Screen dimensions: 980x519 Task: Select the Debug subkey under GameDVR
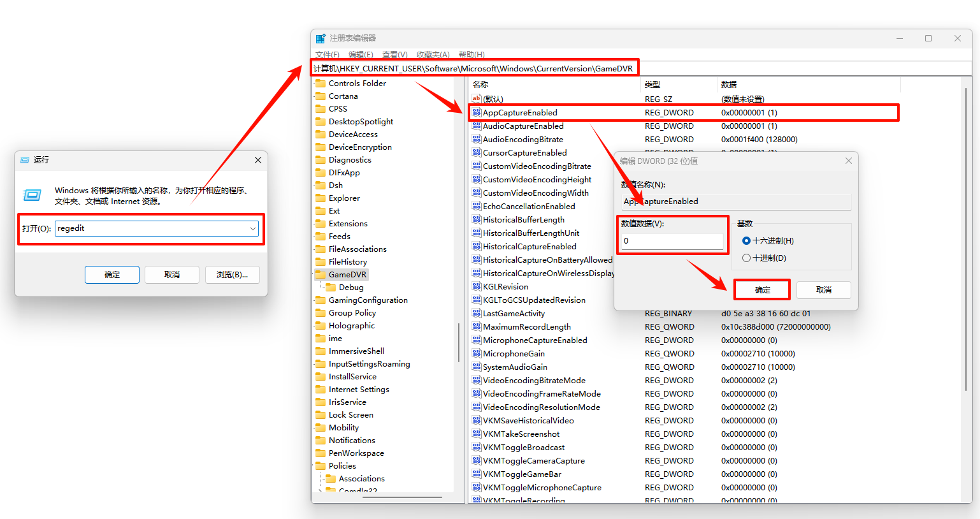pos(350,288)
